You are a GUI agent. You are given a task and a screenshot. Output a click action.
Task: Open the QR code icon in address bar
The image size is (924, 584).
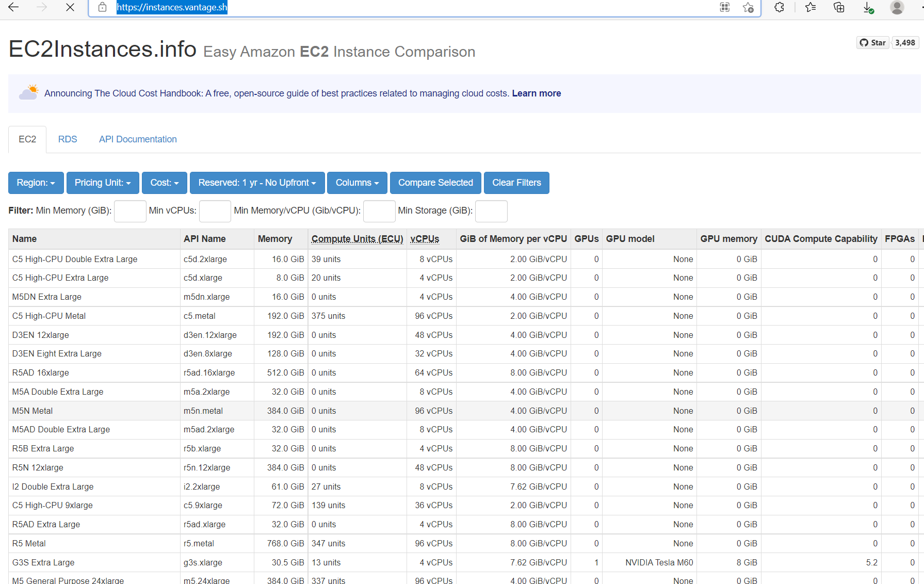tap(725, 7)
